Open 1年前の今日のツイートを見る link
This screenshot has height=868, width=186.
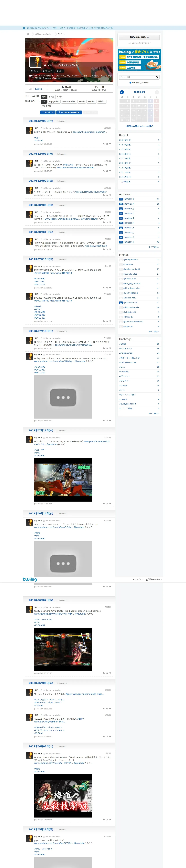click(139, 126)
